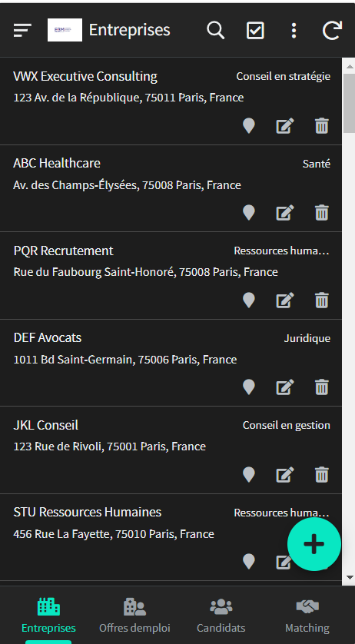The image size is (355, 644).
Task: Switch to the Offres demploi tab
Action: (x=134, y=615)
